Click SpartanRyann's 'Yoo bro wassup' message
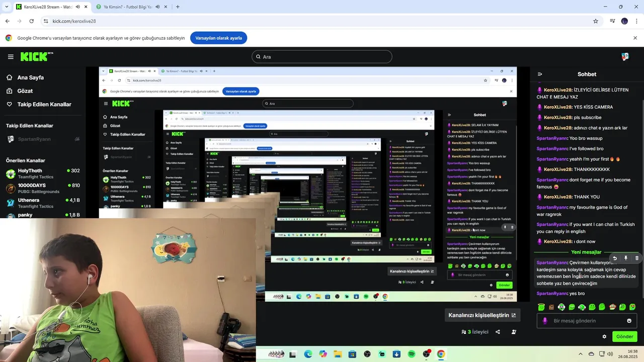 pos(570,138)
